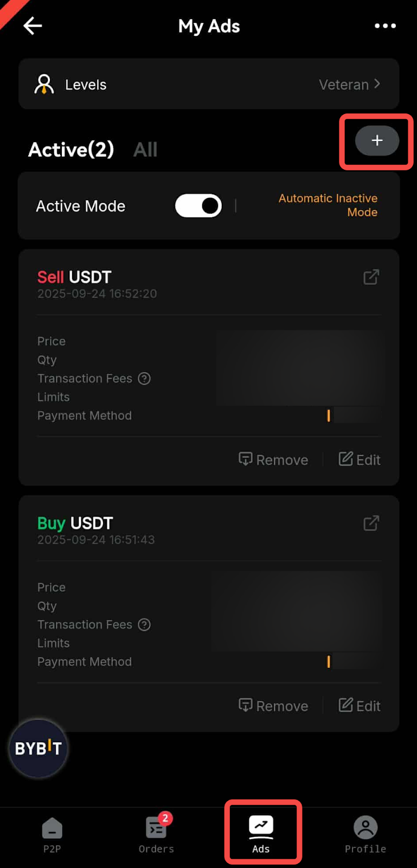
Task: Open the Orders tab in bottom navigation
Action: [156, 834]
